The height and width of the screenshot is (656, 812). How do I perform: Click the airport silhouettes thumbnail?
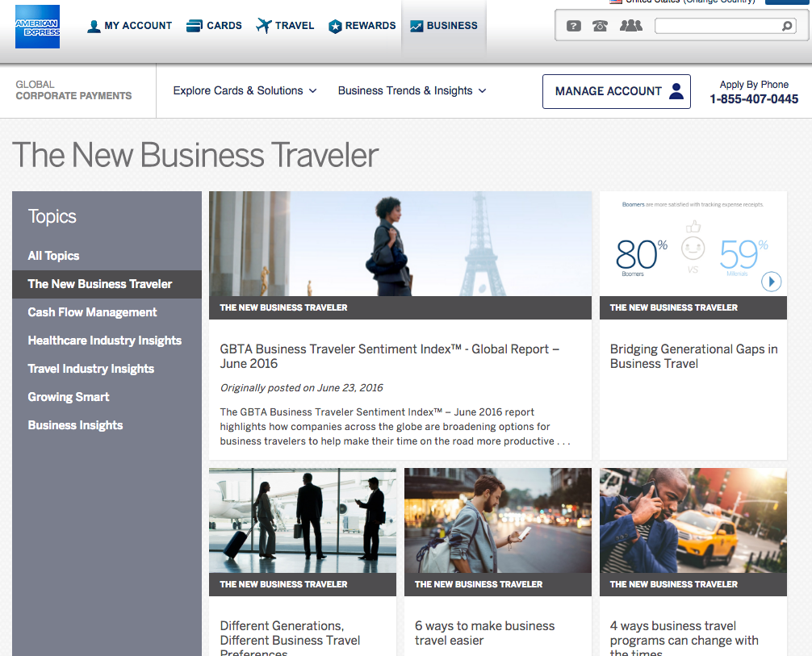click(303, 520)
